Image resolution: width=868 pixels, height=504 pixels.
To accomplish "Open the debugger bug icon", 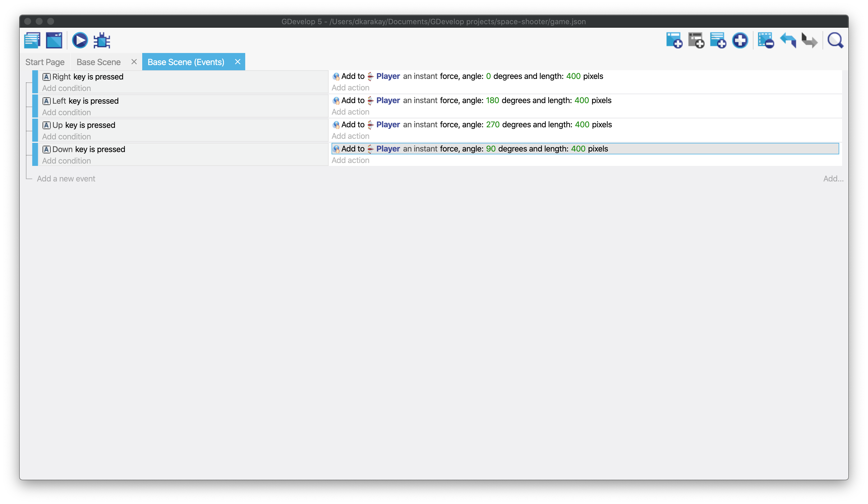I will click(102, 41).
